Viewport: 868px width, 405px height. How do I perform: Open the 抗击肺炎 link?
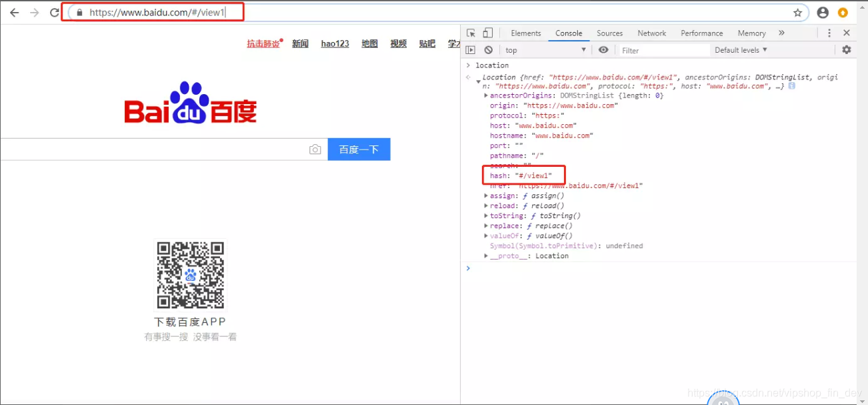263,43
